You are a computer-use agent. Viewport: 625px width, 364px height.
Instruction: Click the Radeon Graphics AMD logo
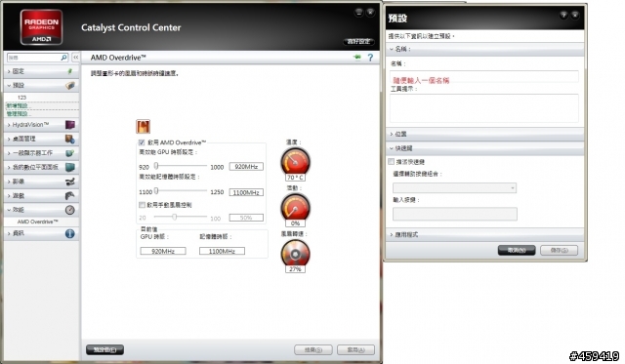coord(41,27)
